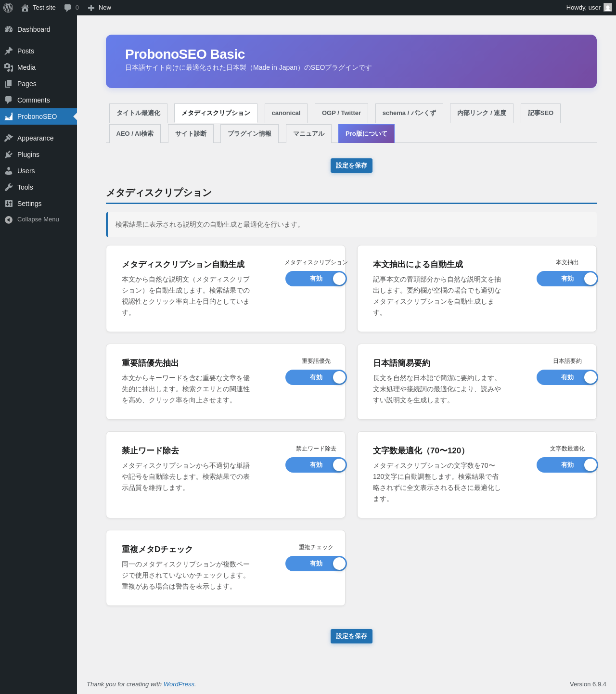Go to Dashboard in sidebar
Screen dimensions: 616x694
point(38,29)
